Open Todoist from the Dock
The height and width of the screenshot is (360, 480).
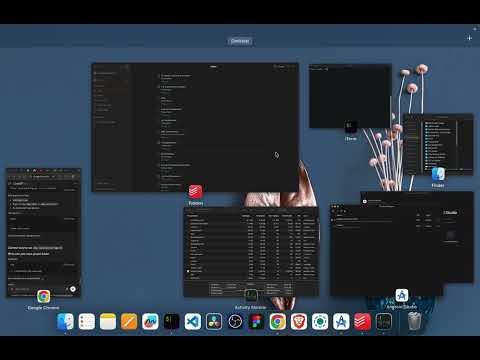pyautogui.click(x=363, y=322)
